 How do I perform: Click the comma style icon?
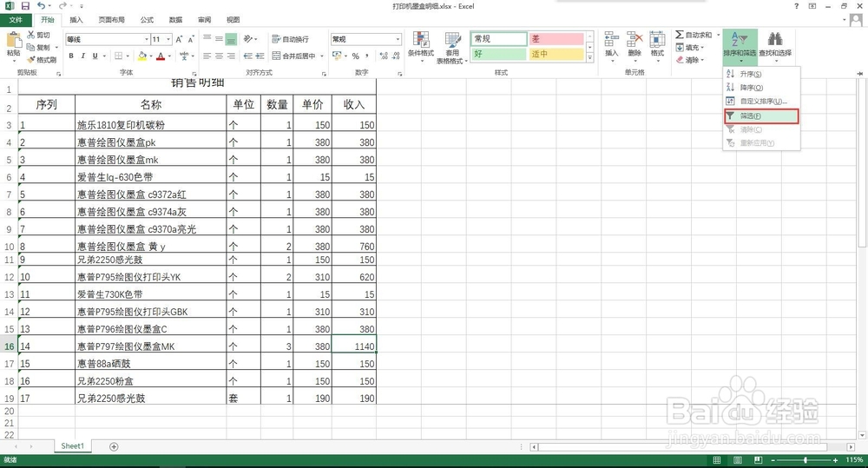coord(367,56)
